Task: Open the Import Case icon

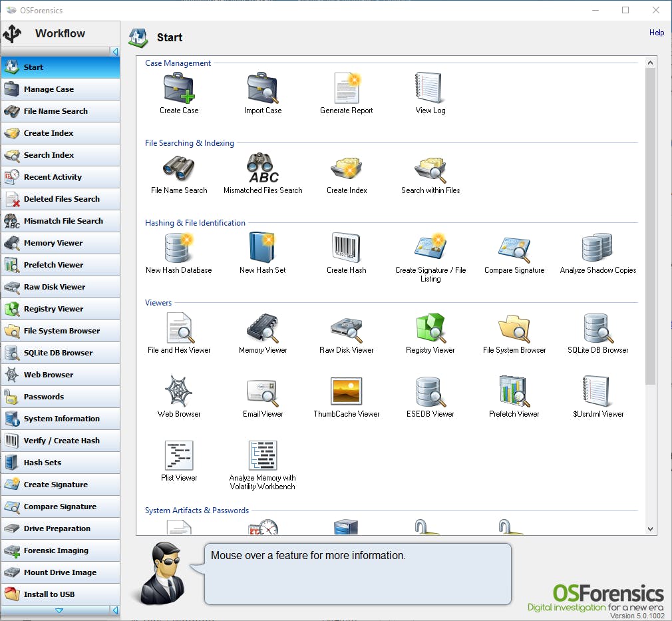Action: click(263, 88)
